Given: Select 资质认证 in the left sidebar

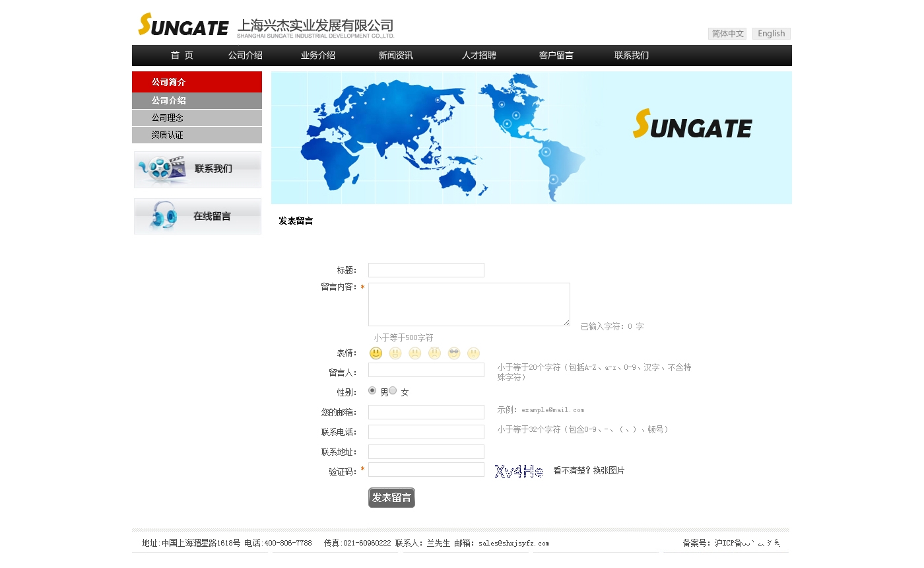Looking at the screenshot, I should click(197, 135).
